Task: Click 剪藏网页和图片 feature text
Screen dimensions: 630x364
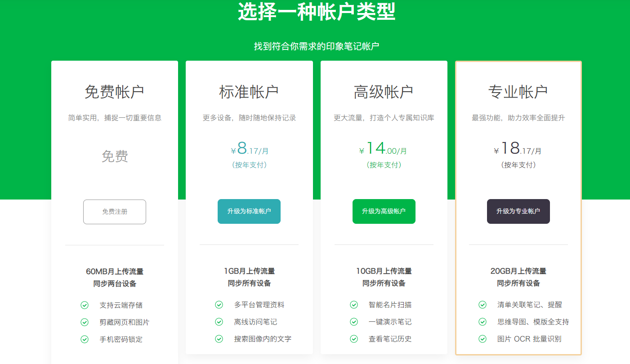Action: (x=125, y=322)
